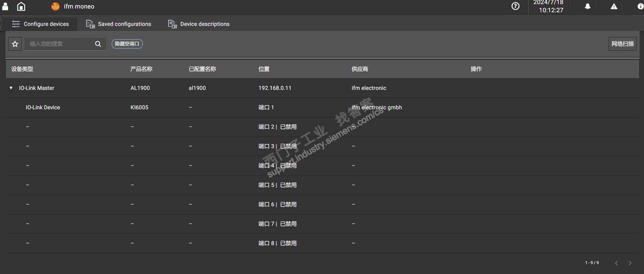Open the notifications bell
644x274 pixels.
588,6
